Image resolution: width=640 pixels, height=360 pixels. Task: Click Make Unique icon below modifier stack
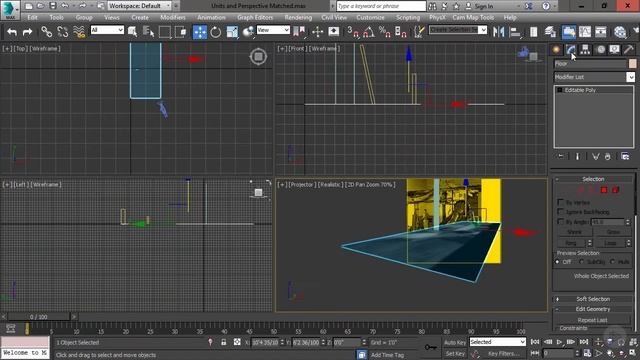tap(596, 156)
